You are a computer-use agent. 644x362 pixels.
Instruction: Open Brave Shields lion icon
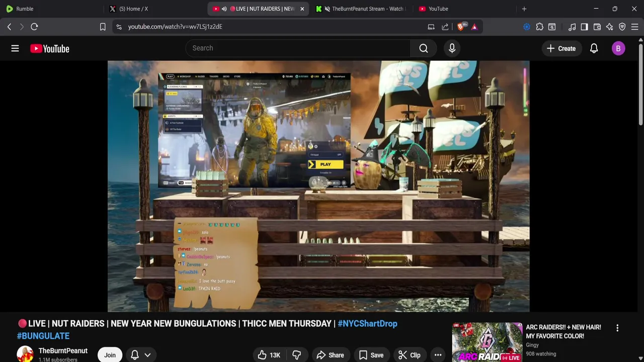461,27
